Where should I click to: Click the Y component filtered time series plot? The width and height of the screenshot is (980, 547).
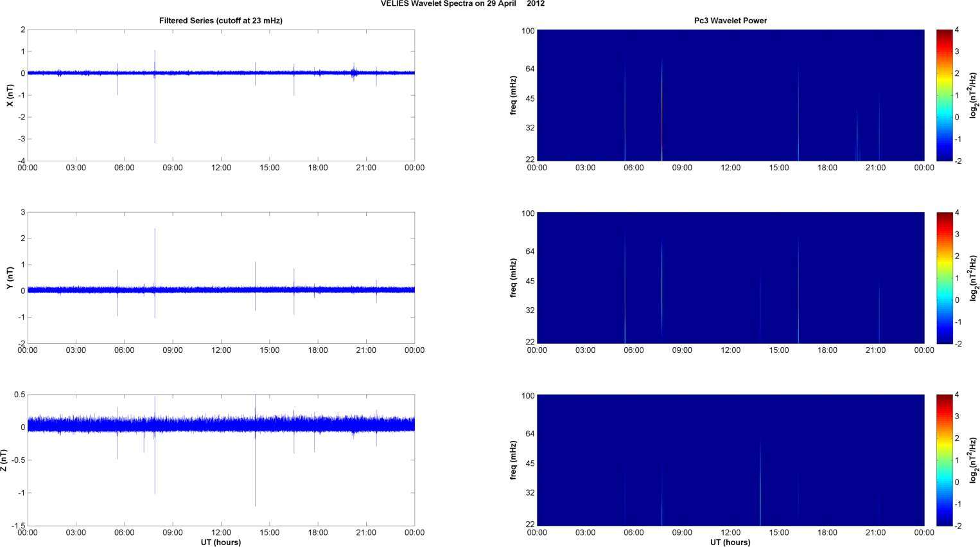pyautogui.click(x=221, y=278)
